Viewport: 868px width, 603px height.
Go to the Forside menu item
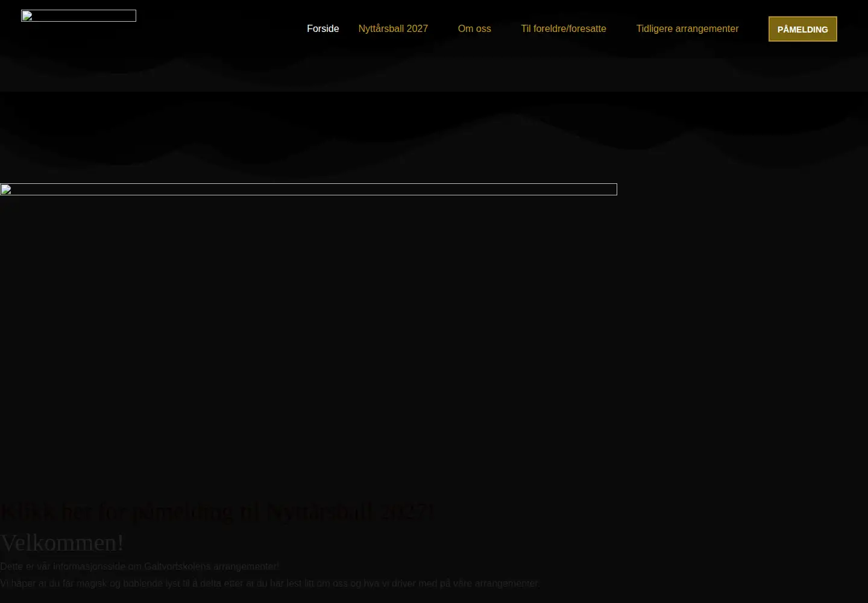pyautogui.click(x=323, y=29)
